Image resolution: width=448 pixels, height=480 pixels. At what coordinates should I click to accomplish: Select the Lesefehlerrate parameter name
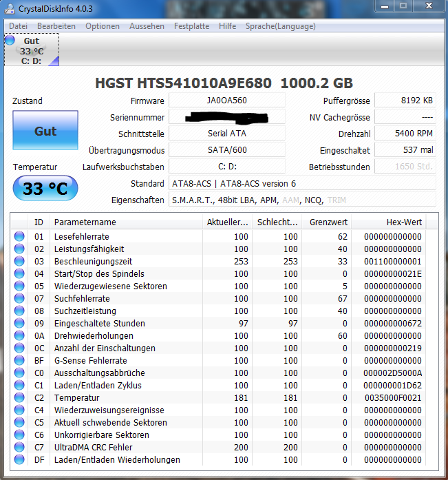pyautogui.click(x=82, y=237)
